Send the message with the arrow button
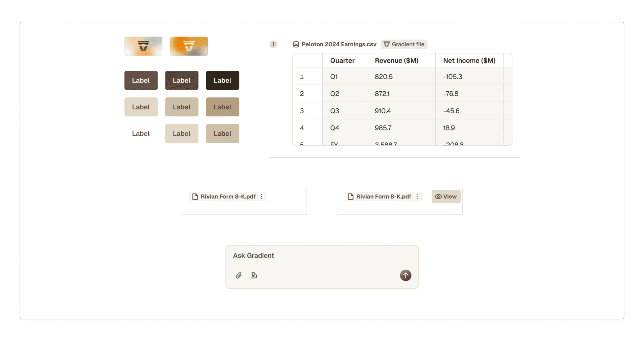 pyautogui.click(x=406, y=275)
